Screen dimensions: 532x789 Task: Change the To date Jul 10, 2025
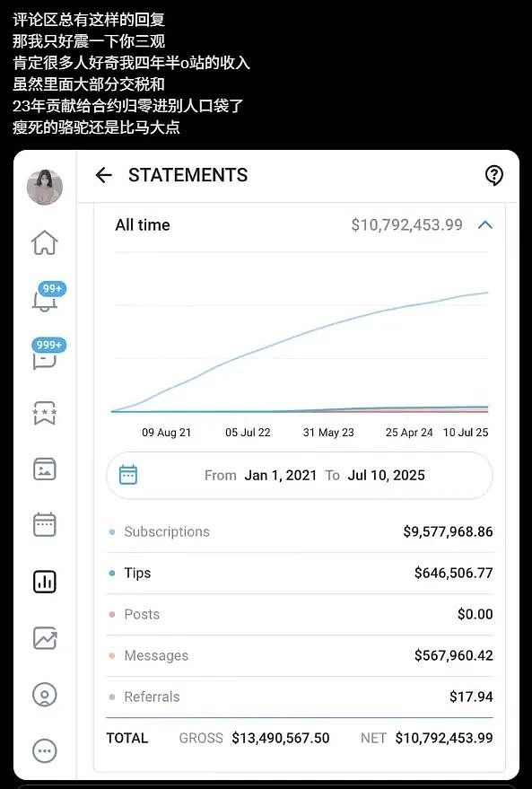coord(386,476)
